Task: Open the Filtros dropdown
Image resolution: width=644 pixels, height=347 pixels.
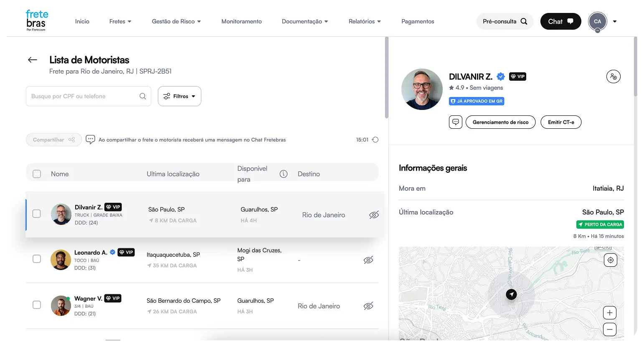Action: pos(180,96)
